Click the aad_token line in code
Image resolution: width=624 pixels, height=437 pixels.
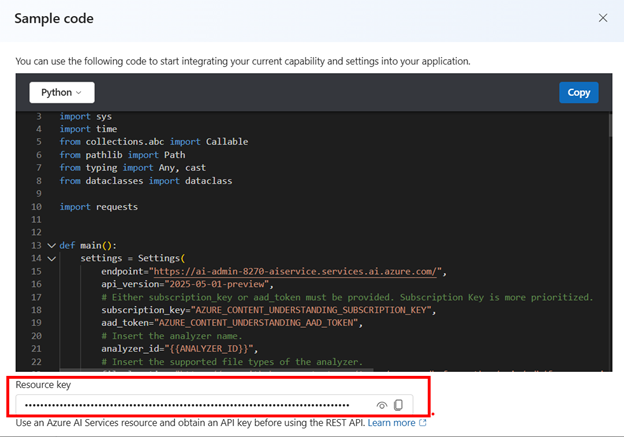click(x=232, y=323)
